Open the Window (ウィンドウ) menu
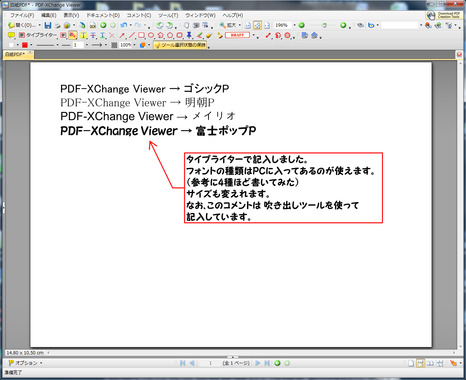The image size is (466, 380). 200,15
